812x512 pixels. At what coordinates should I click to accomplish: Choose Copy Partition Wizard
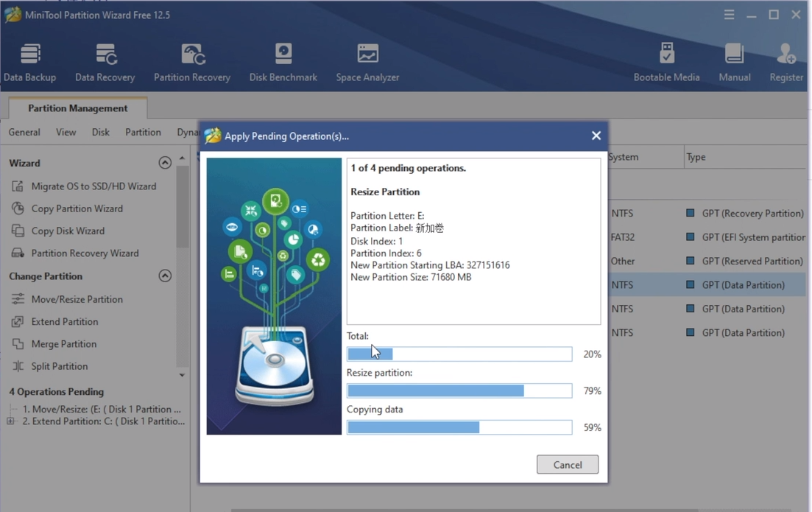pos(77,208)
